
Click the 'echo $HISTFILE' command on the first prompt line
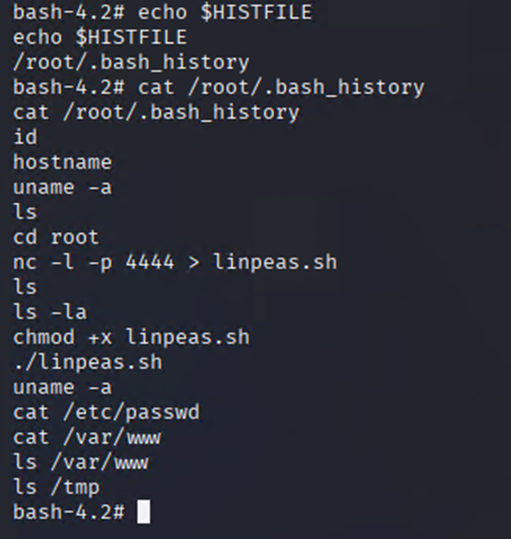pyautogui.click(x=225, y=12)
